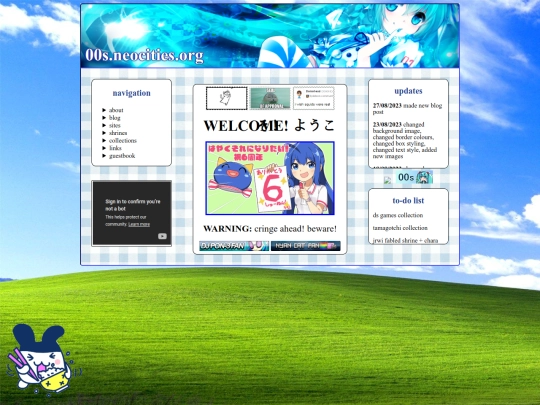Screen dimensions: 540x405
Task: Click jewi fabled shrine to-do item
Action: pyautogui.click(x=405, y=240)
